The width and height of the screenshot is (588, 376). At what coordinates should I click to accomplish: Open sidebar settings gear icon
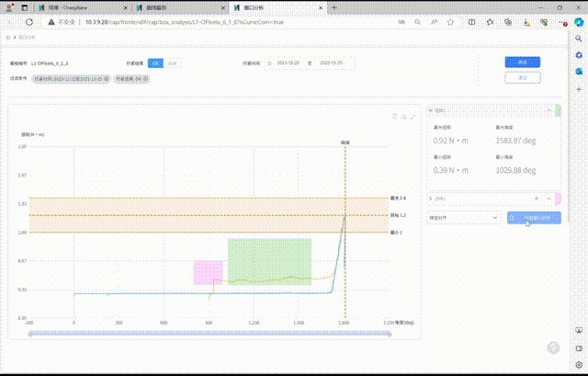579,364
